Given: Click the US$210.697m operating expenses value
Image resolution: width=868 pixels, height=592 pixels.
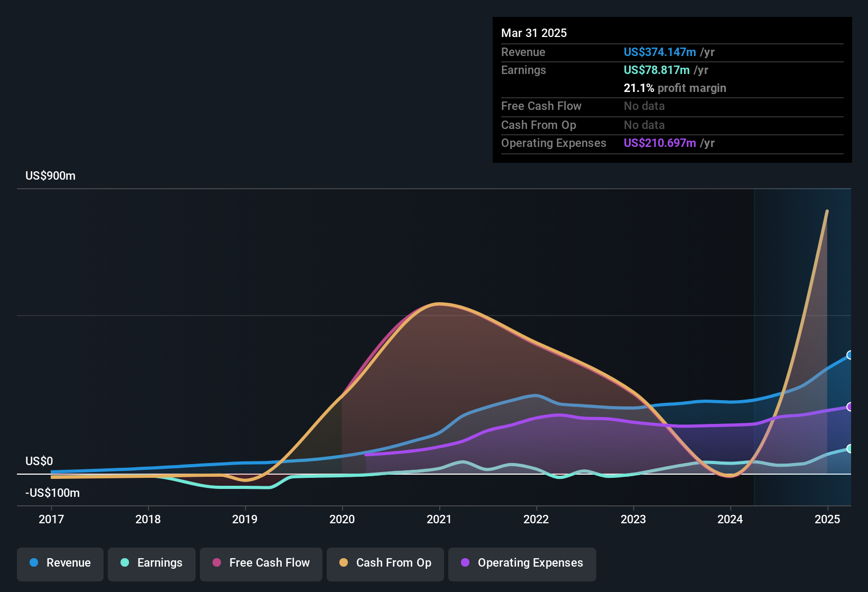Looking at the screenshot, I should (x=660, y=143).
